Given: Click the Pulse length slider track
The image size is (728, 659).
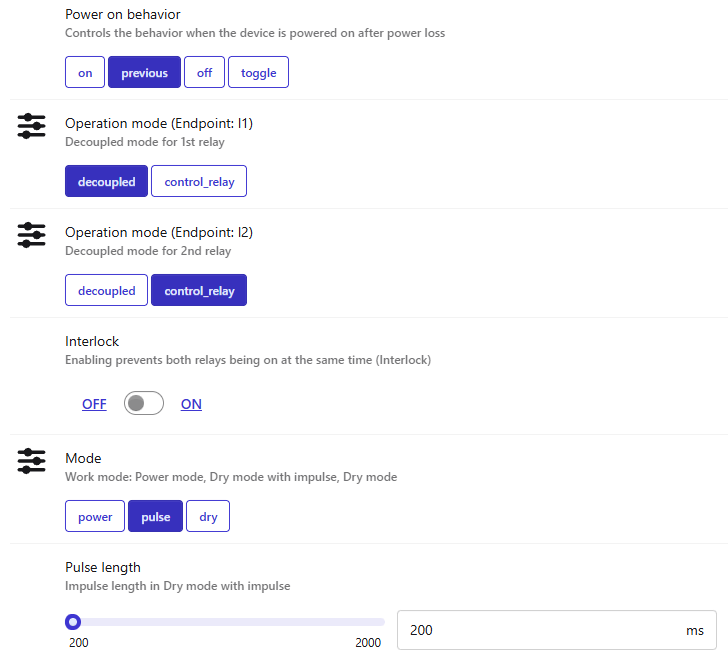Looking at the screenshot, I should point(230,622).
